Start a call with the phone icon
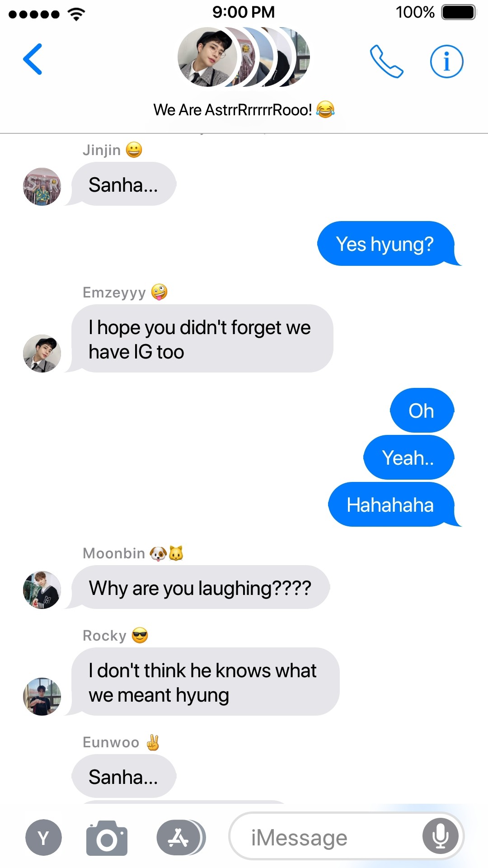 coord(386,61)
